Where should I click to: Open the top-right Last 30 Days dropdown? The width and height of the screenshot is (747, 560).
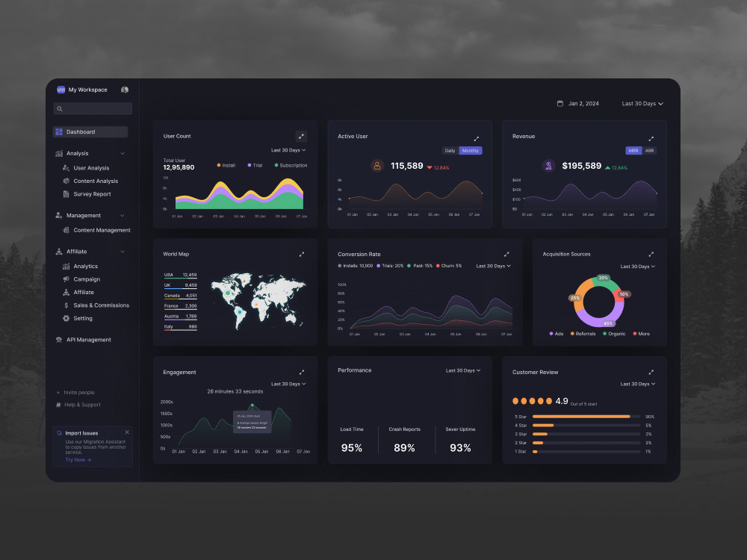pos(642,103)
